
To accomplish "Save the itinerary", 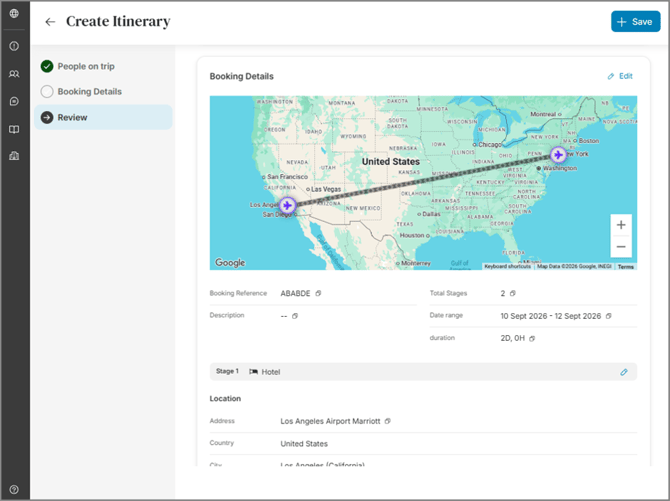I will pyautogui.click(x=635, y=22).
